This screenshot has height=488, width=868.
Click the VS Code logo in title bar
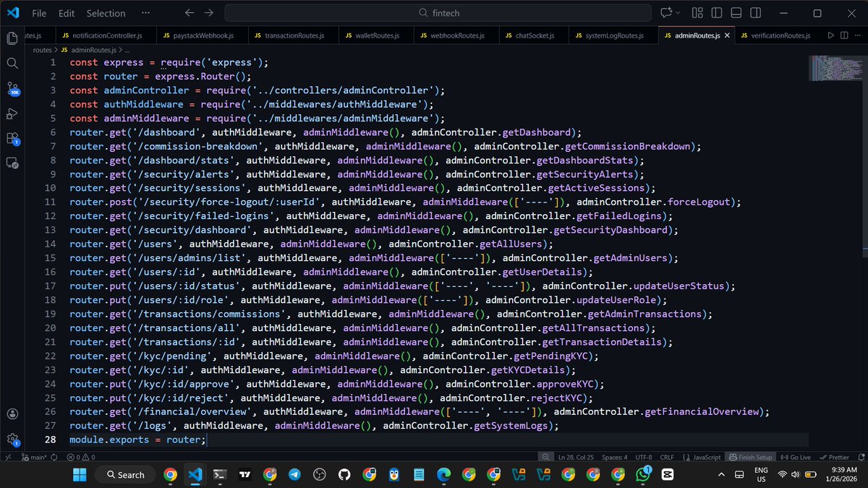13,13
